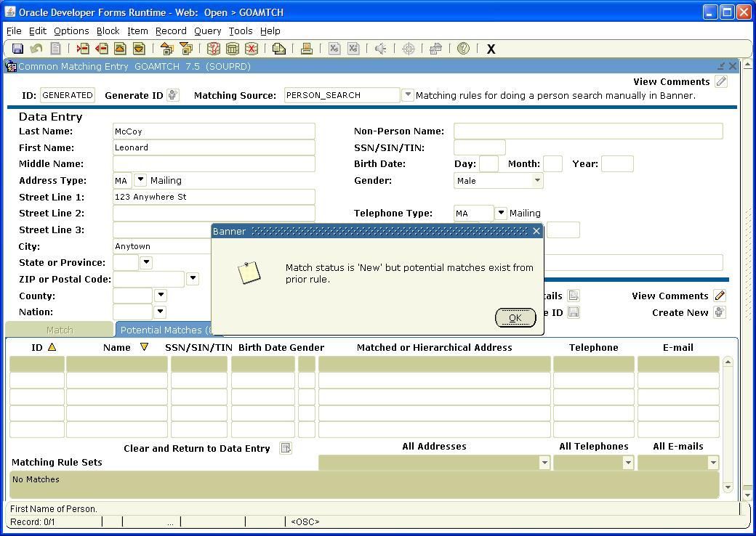Click the Enter Query toolbar icon
Screen dimensions: 756x536
click(213, 49)
